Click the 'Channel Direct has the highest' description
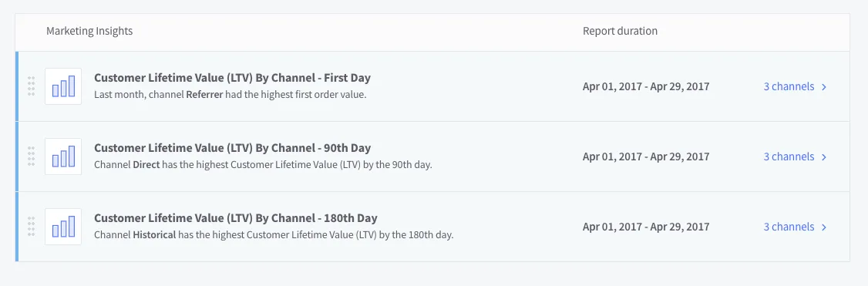868x286 pixels. pos(263,165)
